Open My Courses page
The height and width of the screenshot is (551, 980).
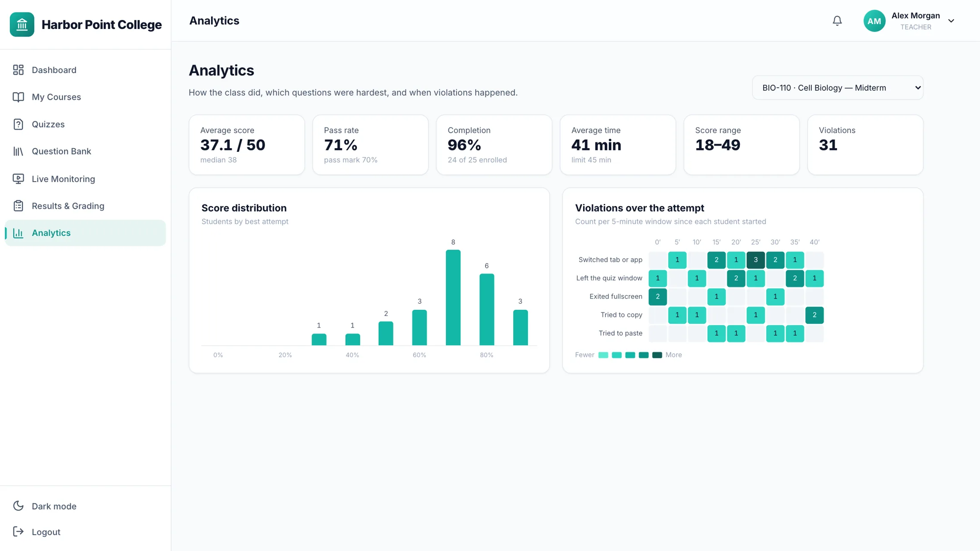(x=86, y=97)
